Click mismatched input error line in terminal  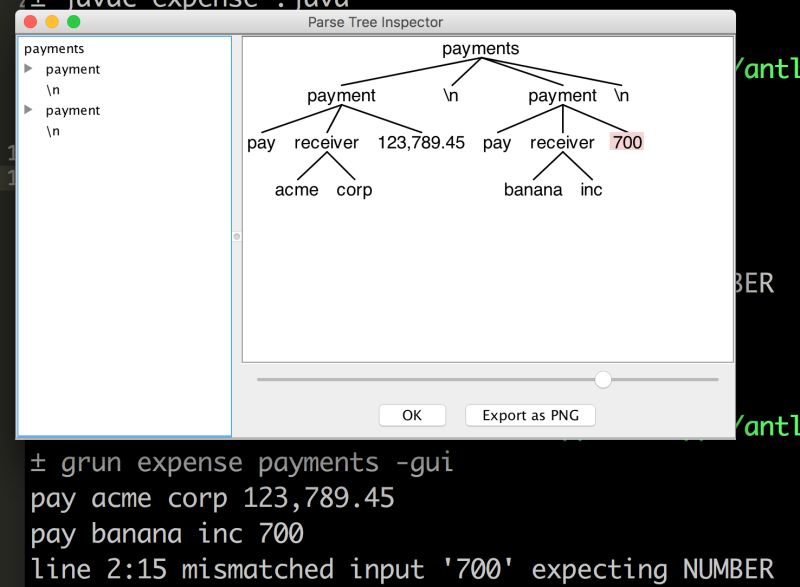click(x=402, y=569)
